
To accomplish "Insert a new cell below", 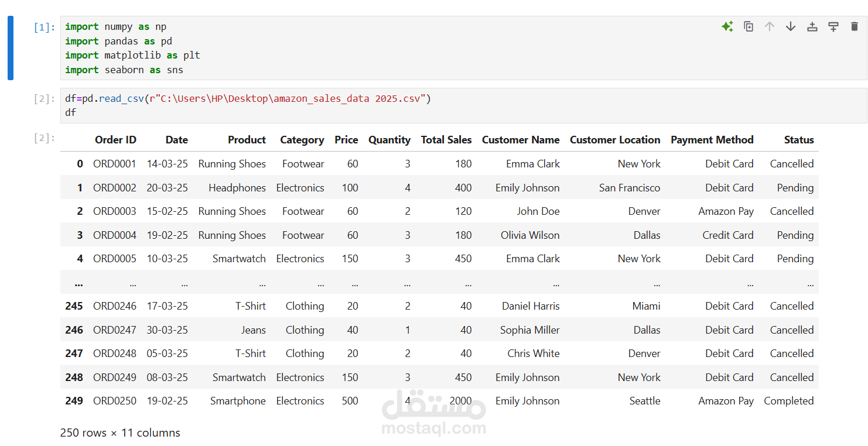I will coord(833,26).
